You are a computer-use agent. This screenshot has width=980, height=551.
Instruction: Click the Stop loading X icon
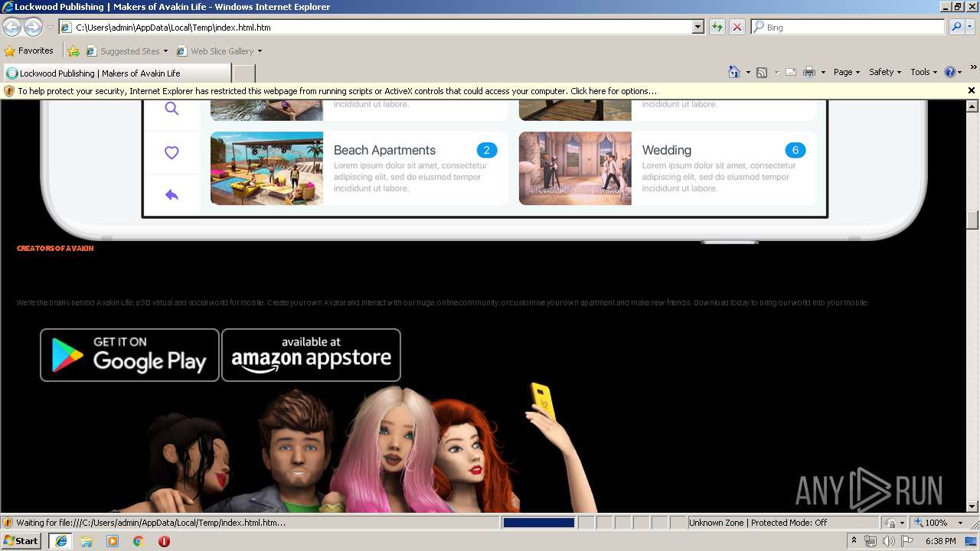pos(737,27)
